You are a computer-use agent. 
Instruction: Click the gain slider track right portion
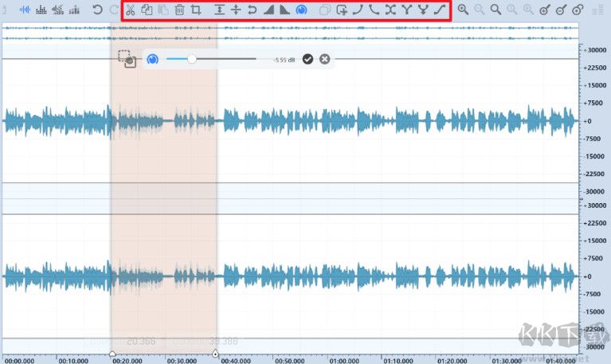(x=226, y=59)
